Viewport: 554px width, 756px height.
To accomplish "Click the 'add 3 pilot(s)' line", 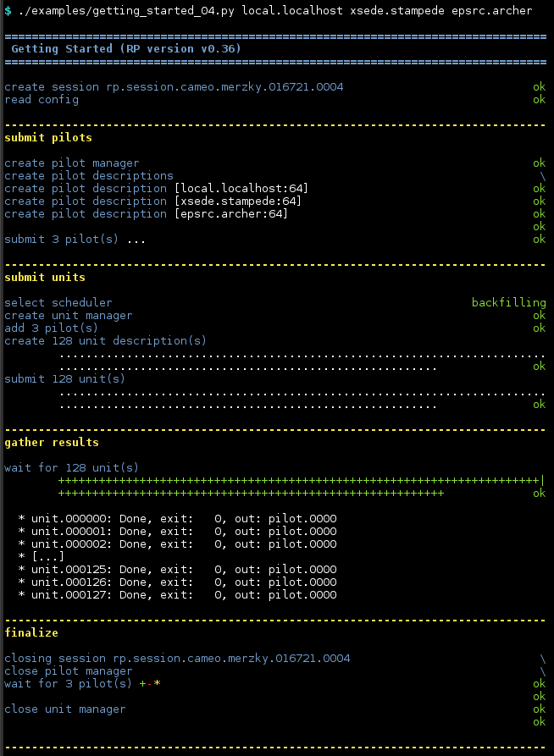I will click(x=52, y=328).
